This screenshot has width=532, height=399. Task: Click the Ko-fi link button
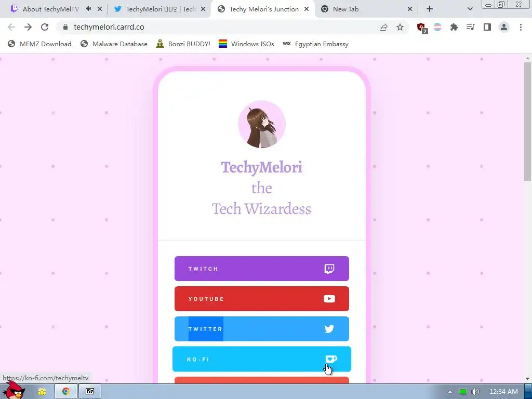pos(262,359)
